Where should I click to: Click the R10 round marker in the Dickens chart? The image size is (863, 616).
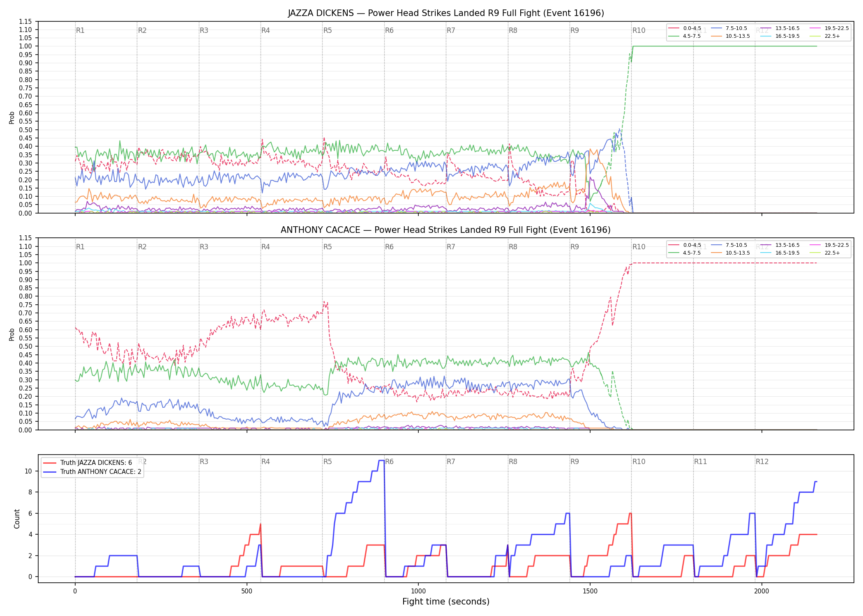coord(639,30)
